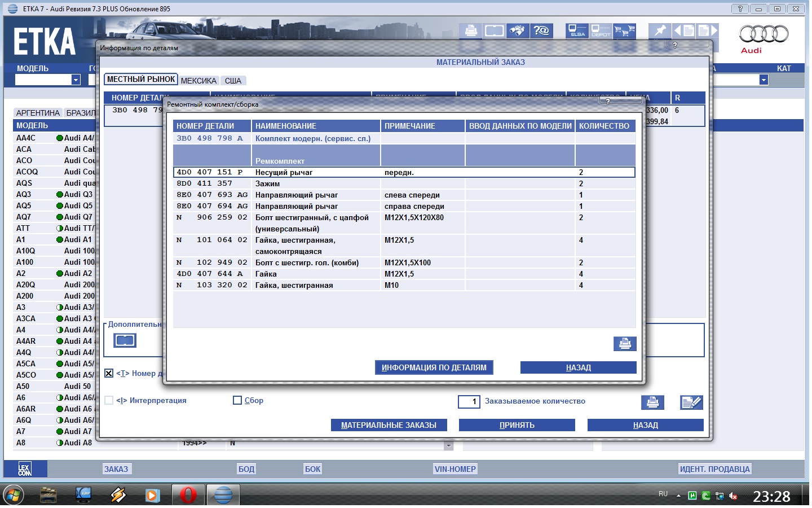Click the LexCom logo in the bottom bar
This screenshot has width=812, height=508.
(x=25, y=469)
